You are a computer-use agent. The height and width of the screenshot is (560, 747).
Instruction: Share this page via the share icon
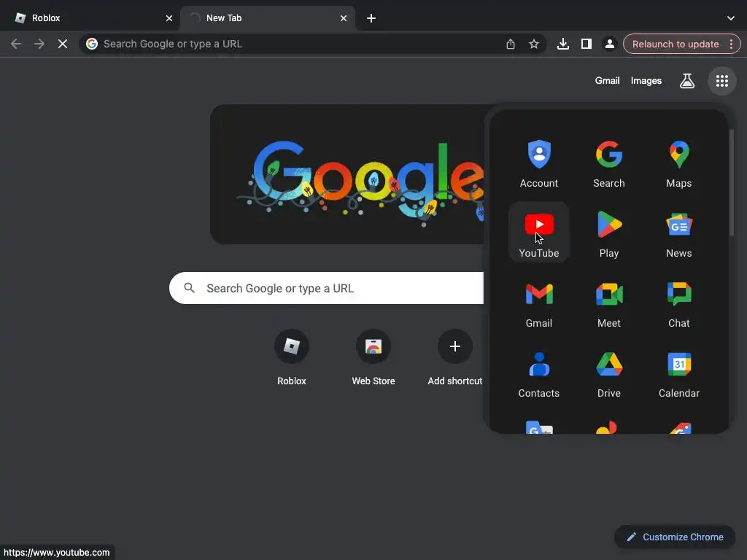[510, 44]
